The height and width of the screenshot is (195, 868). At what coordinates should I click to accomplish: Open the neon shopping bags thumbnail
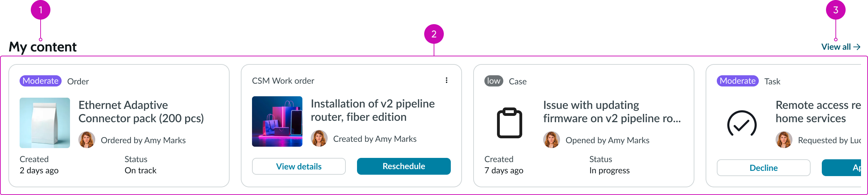coord(277,121)
